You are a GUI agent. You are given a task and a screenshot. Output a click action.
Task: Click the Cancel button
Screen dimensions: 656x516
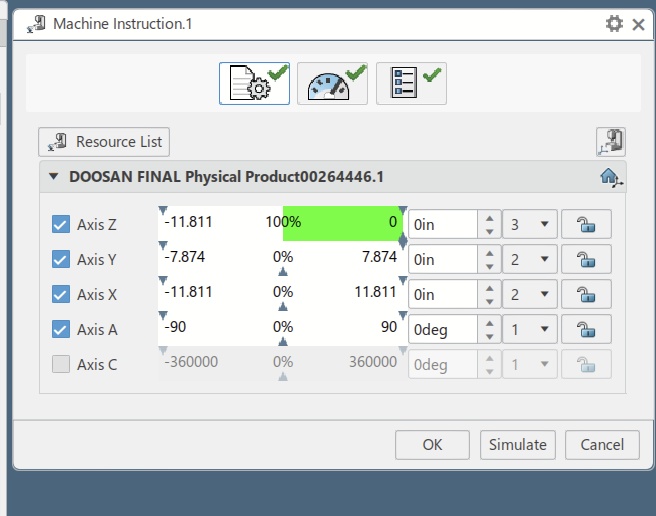(602, 444)
